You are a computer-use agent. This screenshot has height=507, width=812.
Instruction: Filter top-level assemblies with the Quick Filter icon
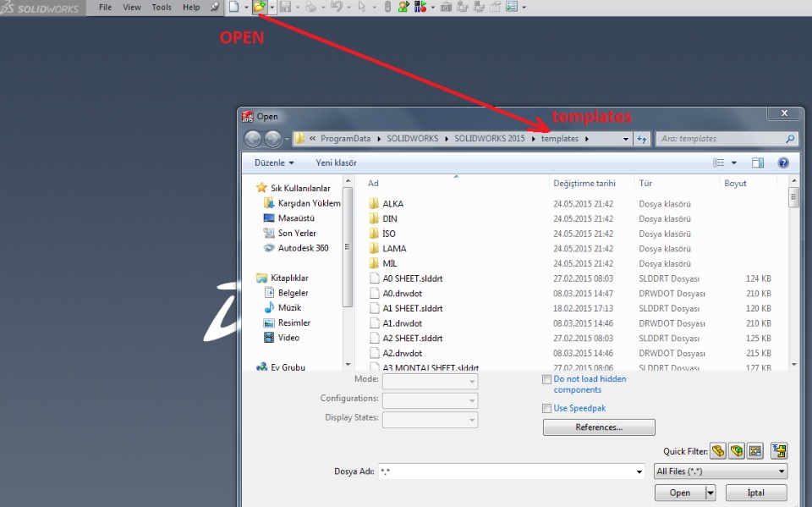(779, 451)
